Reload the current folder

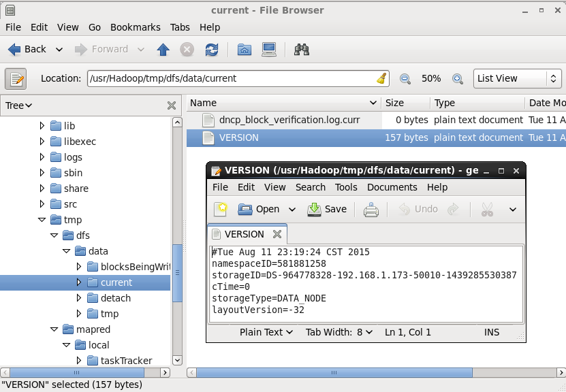click(x=212, y=50)
